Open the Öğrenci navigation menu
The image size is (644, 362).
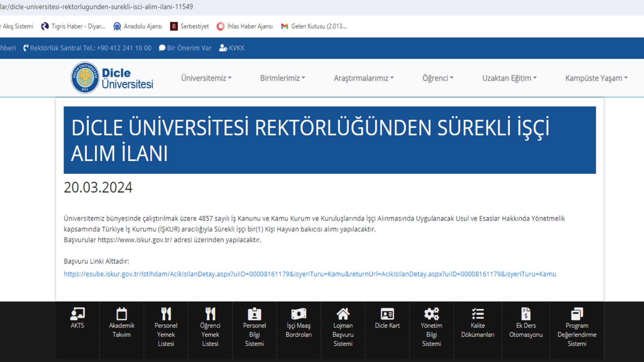[438, 78]
